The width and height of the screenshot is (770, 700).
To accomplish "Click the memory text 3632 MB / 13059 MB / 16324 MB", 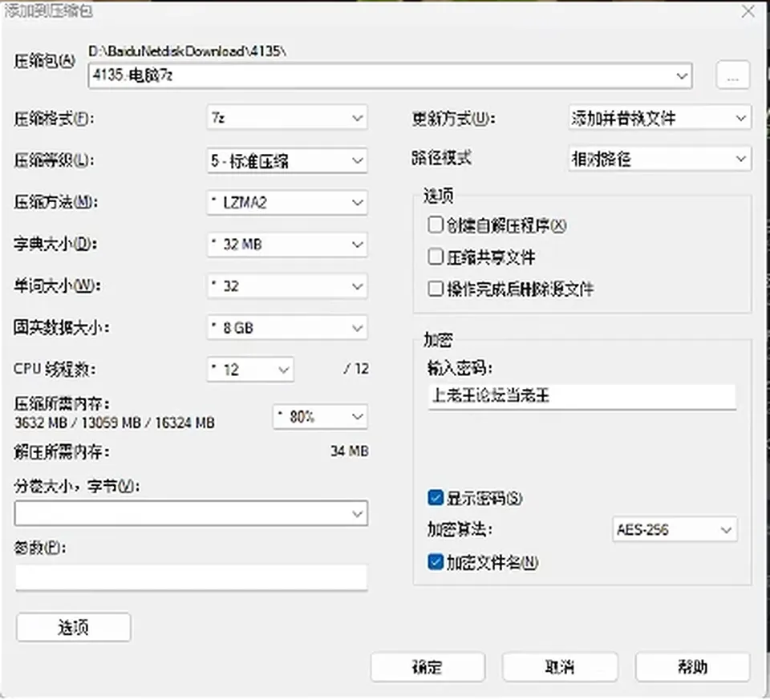I will tap(115, 423).
